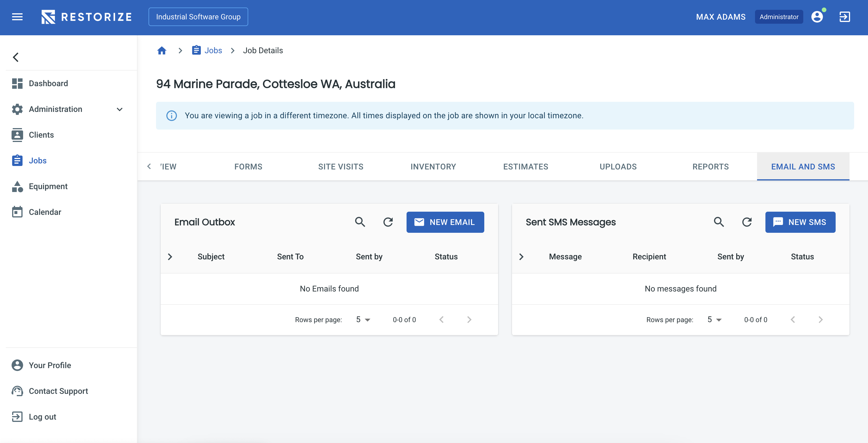Click the Recipient column header
The height and width of the screenshot is (443, 868).
[649, 256]
